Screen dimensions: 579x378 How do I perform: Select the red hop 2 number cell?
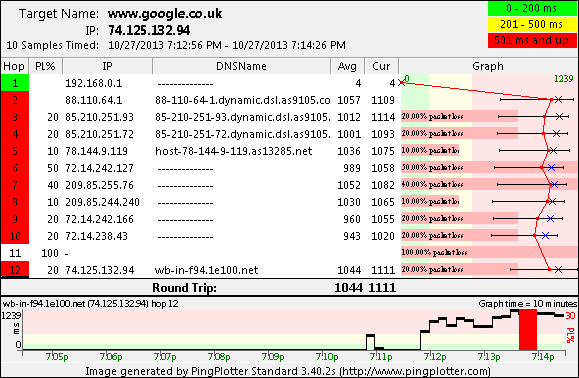tap(15, 100)
